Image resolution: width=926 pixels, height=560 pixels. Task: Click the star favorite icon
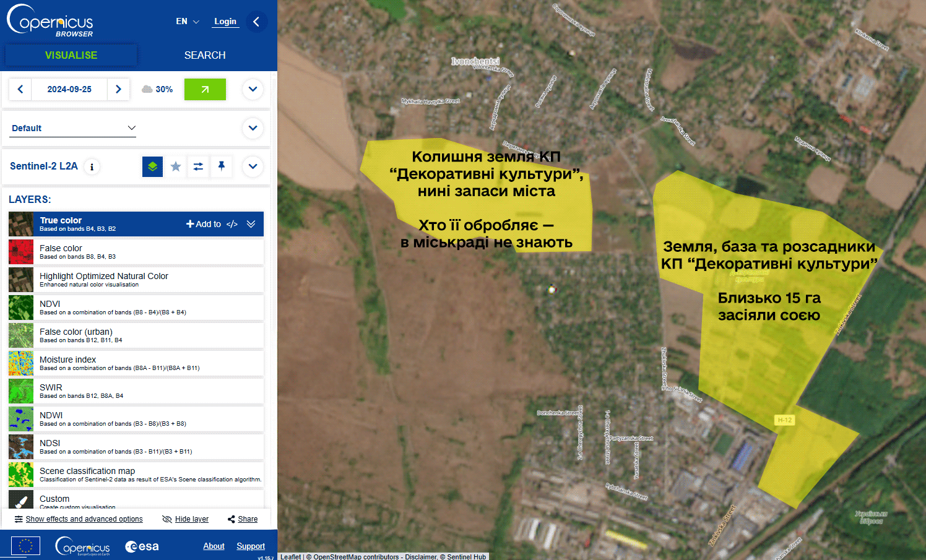(176, 166)
